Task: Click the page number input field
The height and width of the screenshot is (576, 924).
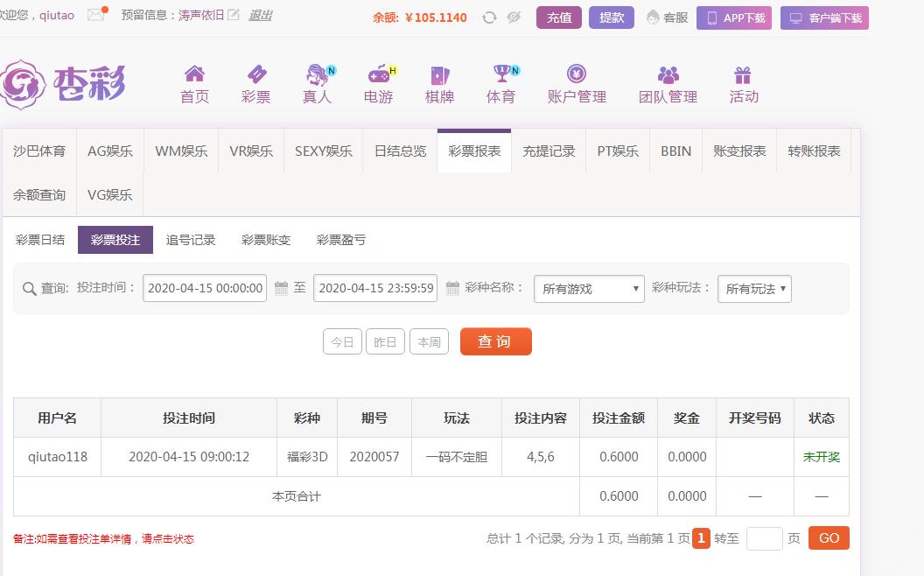Action: 764,538
